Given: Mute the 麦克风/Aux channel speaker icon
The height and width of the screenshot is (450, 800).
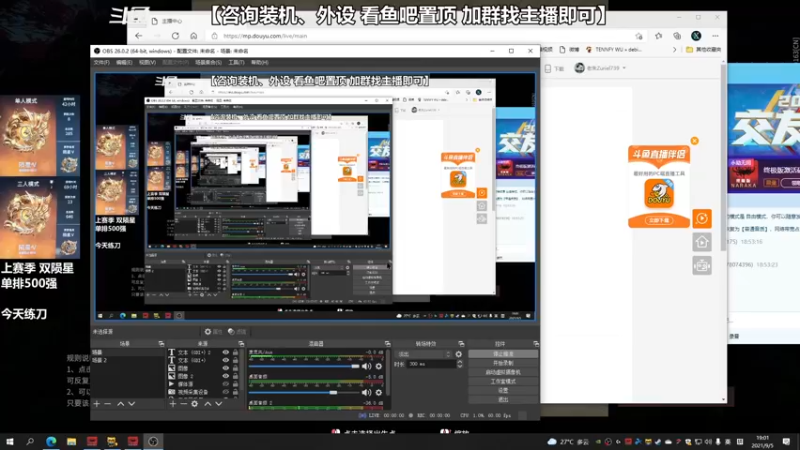Looking at the screenshot, I should pos(367,366).
